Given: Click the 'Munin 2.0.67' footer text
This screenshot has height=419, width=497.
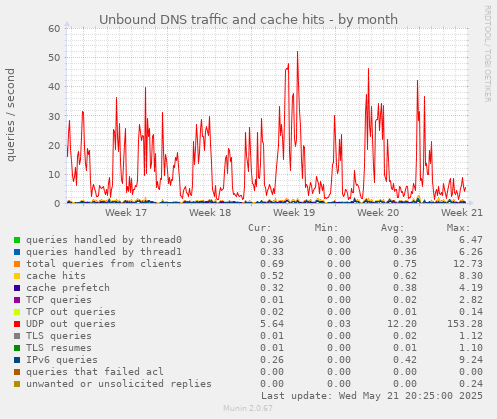Looking at the screenshot, I should pos(248,408).
